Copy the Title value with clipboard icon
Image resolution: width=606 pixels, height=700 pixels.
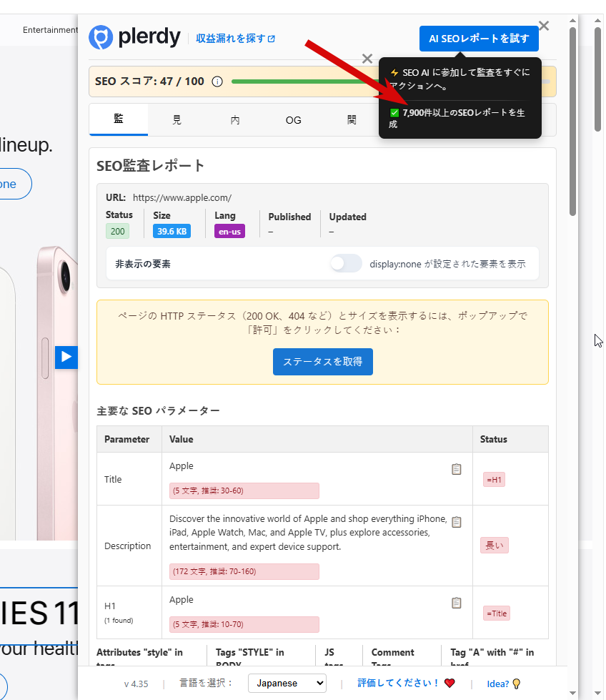coord(456,469)
